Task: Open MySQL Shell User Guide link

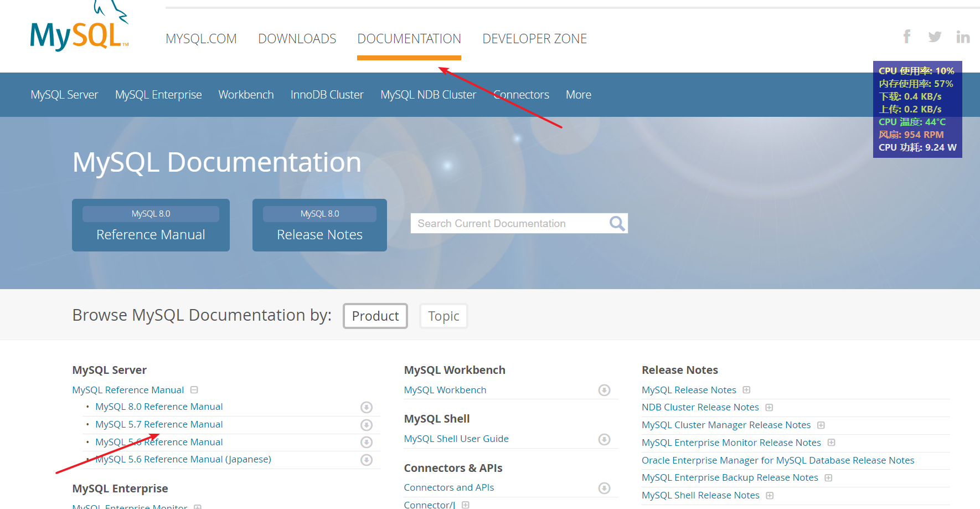Action: pos(456,439)
